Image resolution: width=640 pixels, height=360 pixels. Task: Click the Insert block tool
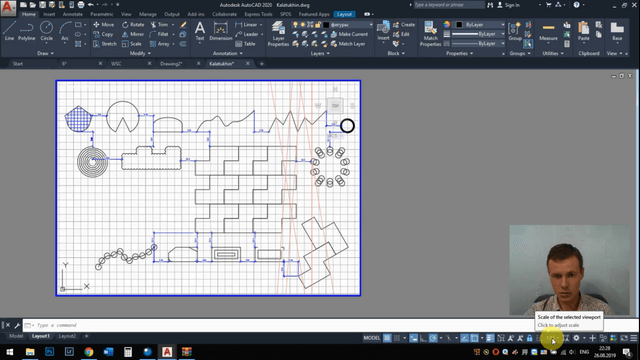click(383, 31)
